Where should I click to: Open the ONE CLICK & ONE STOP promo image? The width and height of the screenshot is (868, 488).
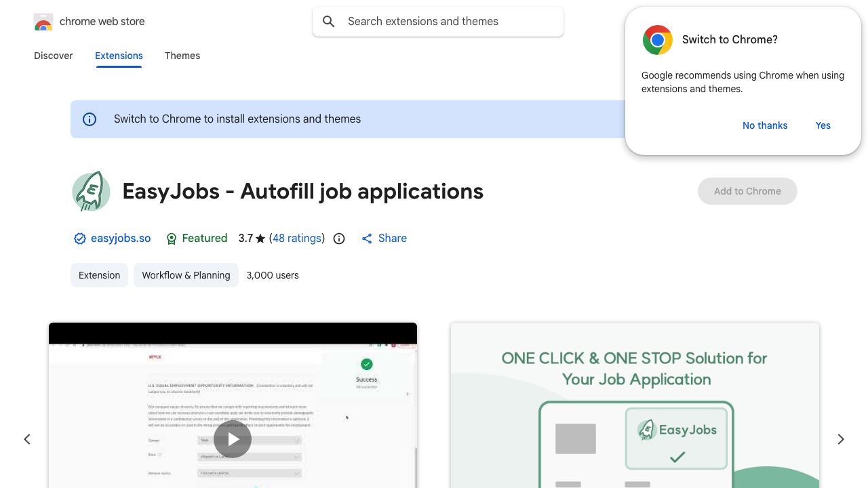coord(635,405)
